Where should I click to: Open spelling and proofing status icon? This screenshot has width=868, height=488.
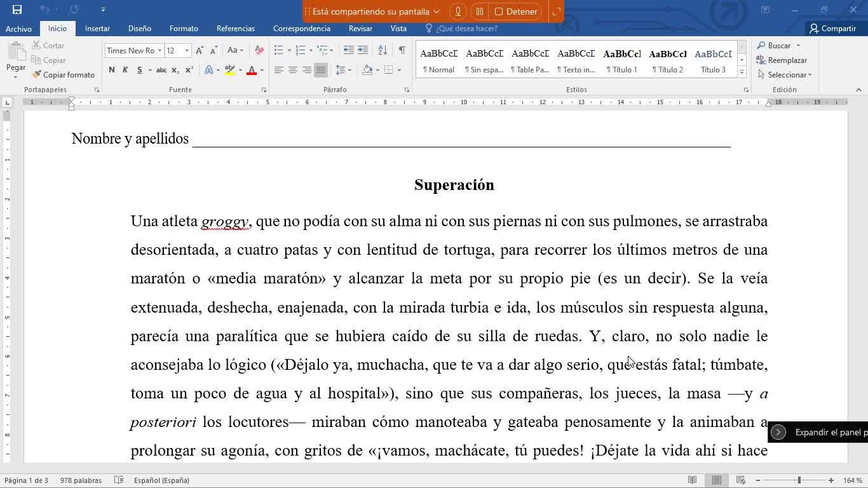(x=119, y=480)
